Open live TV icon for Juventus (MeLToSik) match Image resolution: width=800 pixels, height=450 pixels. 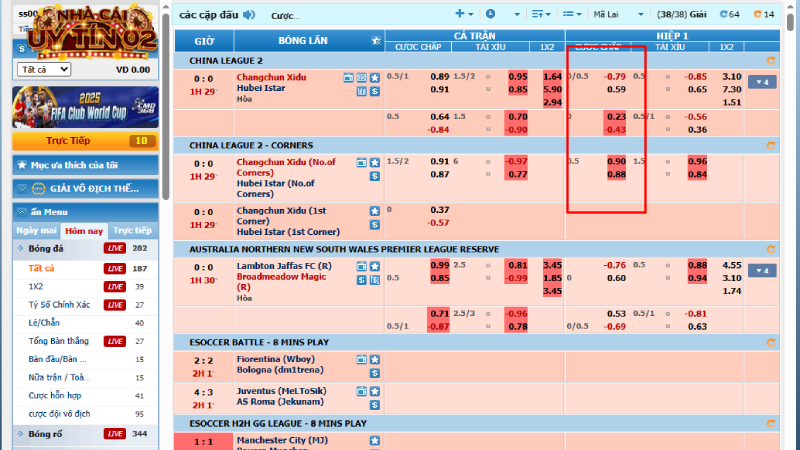[x=362, y=391]
